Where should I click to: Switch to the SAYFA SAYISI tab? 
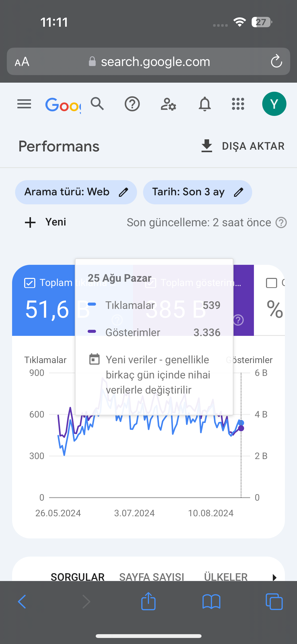coord(152,577)
